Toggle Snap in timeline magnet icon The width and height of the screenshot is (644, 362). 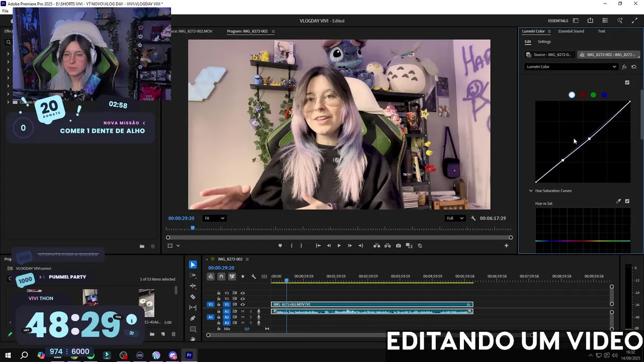pyautogui.click(x=221, y=277)
